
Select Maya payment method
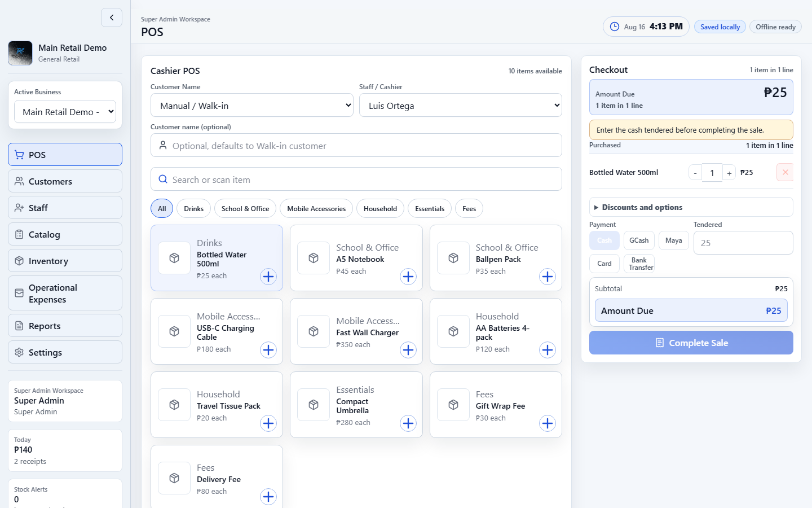[674, 240]
